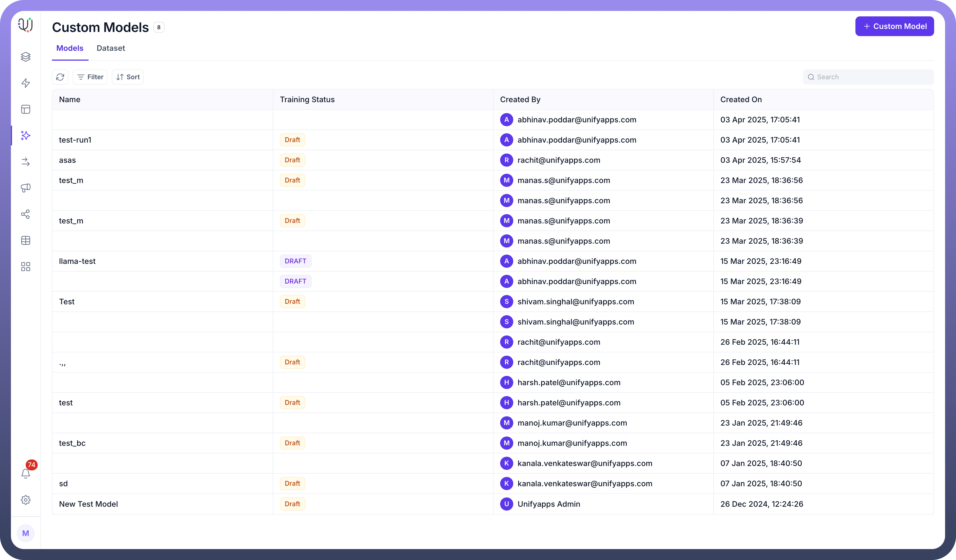Click the Custom Model button
This screenshot has width=956, height=560.
coord(894,26)
